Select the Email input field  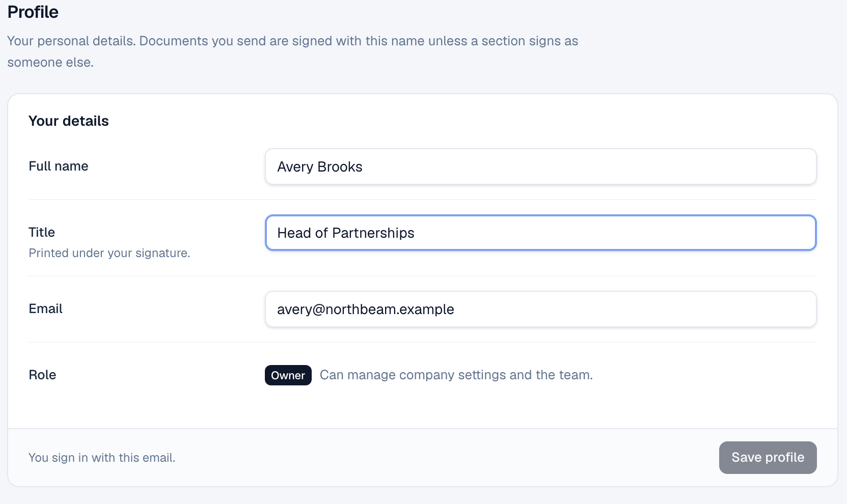[x=540, y=309]
